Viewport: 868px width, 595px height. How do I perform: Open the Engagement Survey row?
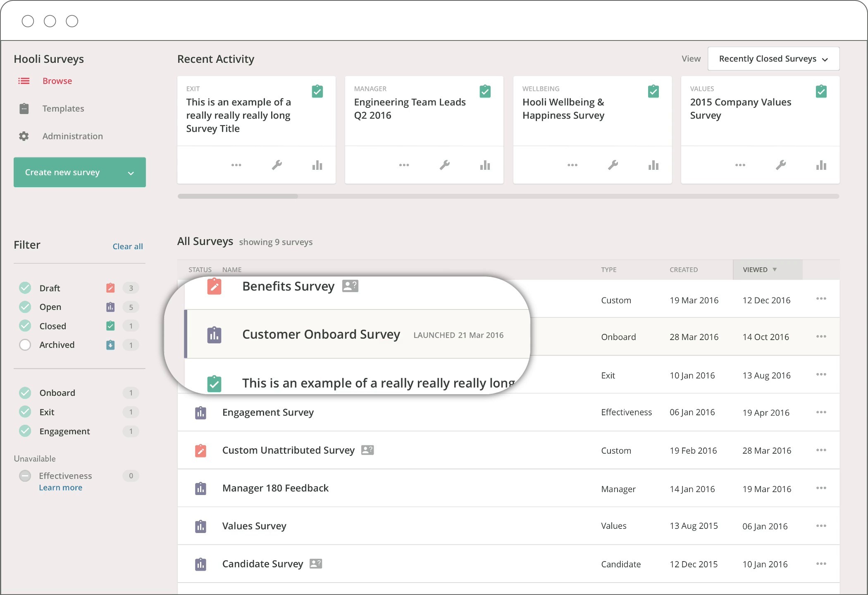pos(268,412)
